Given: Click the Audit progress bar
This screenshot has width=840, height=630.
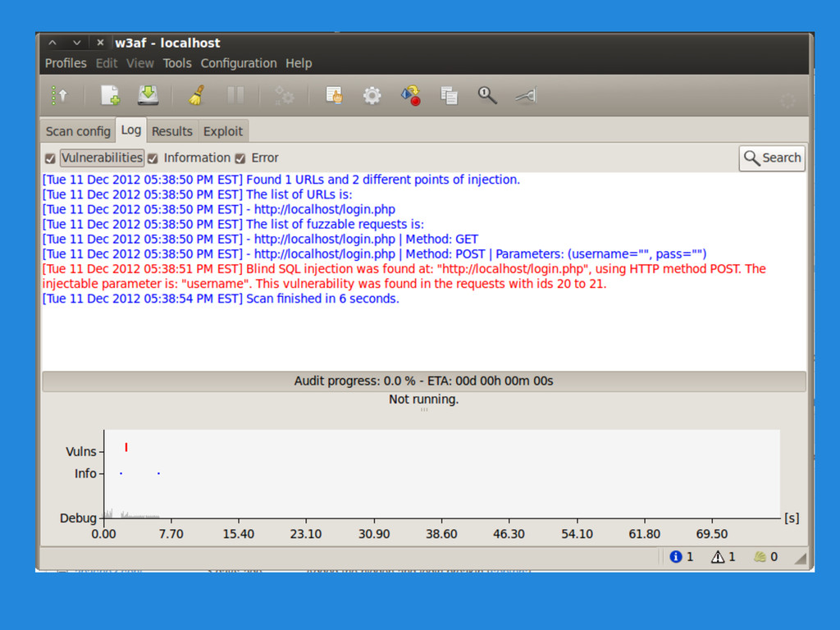Looking at the screenshot, I should coord(424,381).
